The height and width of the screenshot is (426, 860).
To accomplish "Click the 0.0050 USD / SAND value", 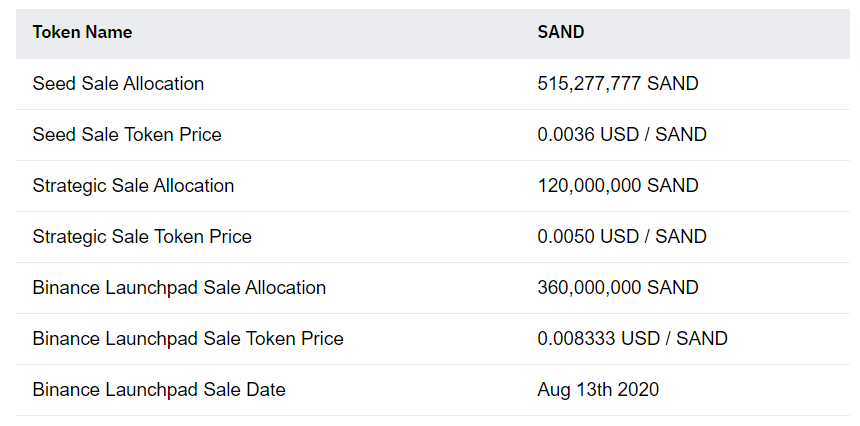I will [621, 237].
